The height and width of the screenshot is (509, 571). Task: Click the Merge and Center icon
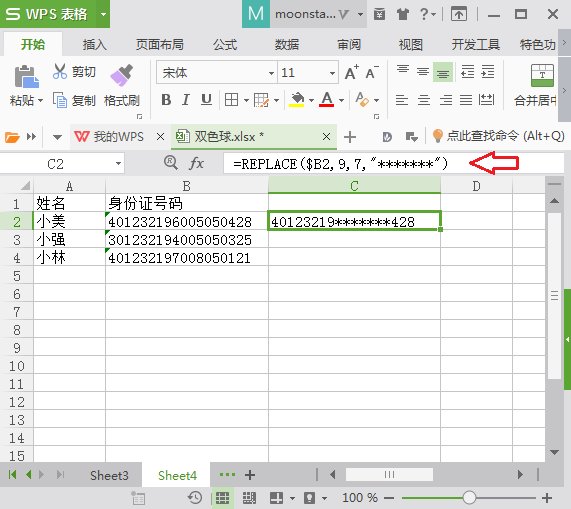tap(542, 75)
